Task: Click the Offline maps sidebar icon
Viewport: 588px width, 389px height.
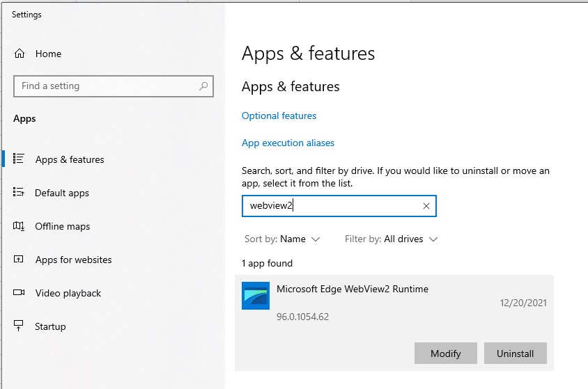Action: coord(18,225)
